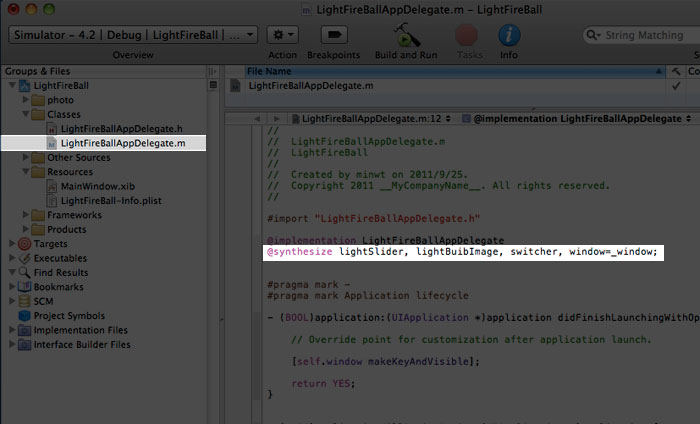This screenshot has height=424, width=700.
Task: Open the LightFireBallAppDelegate.m:12 file popup
Action: point(371,119)
